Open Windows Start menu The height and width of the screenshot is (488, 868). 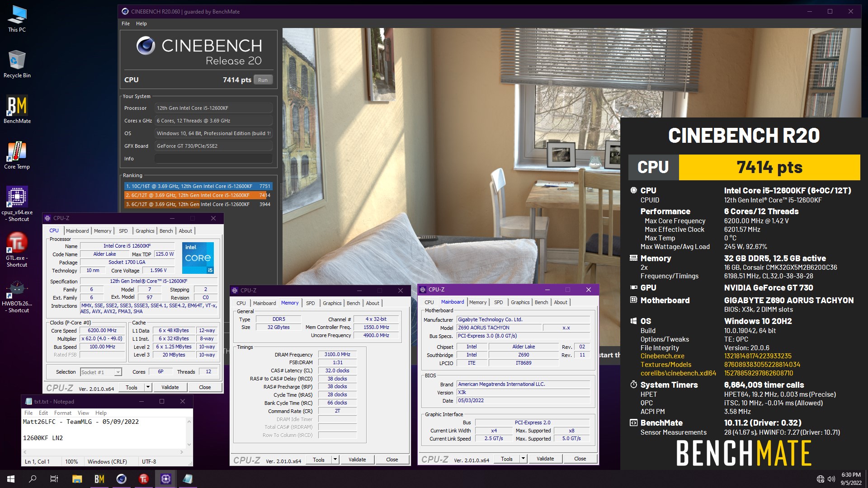[11, 479]
